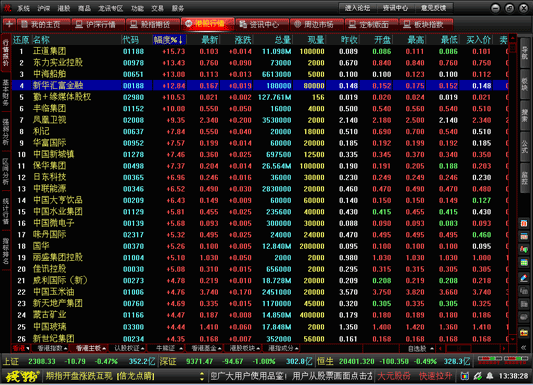Click the alarm bell icon in status bar
This screenshot has height=385, width=533.
tap(489, 376)
